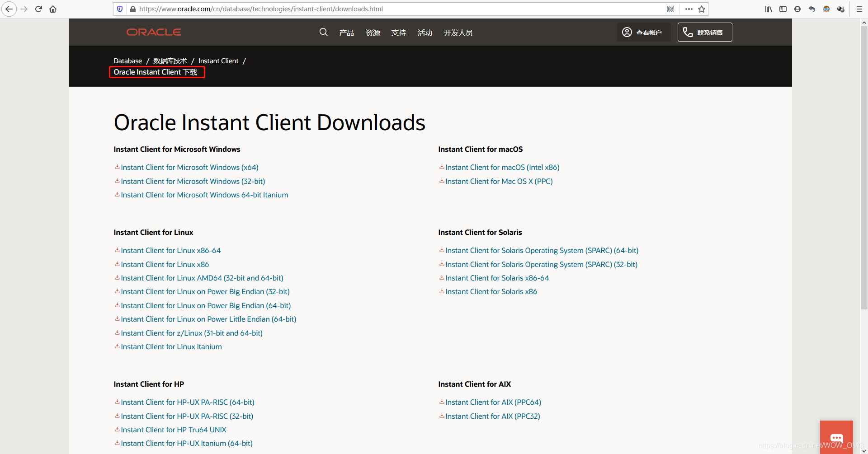Image resolution: width=868 pixels, height=454 pixels.
Task: Go to Database breadcrumb
Action: (128, 61)
